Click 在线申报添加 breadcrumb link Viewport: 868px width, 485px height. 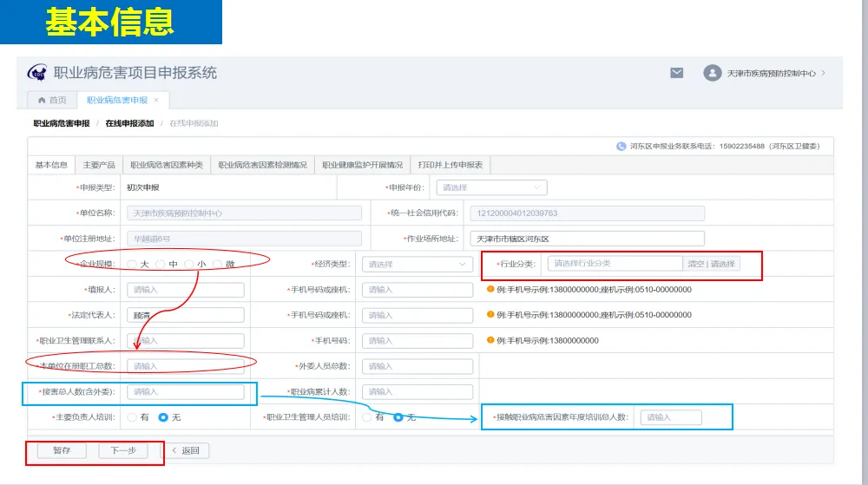point(129,123)
